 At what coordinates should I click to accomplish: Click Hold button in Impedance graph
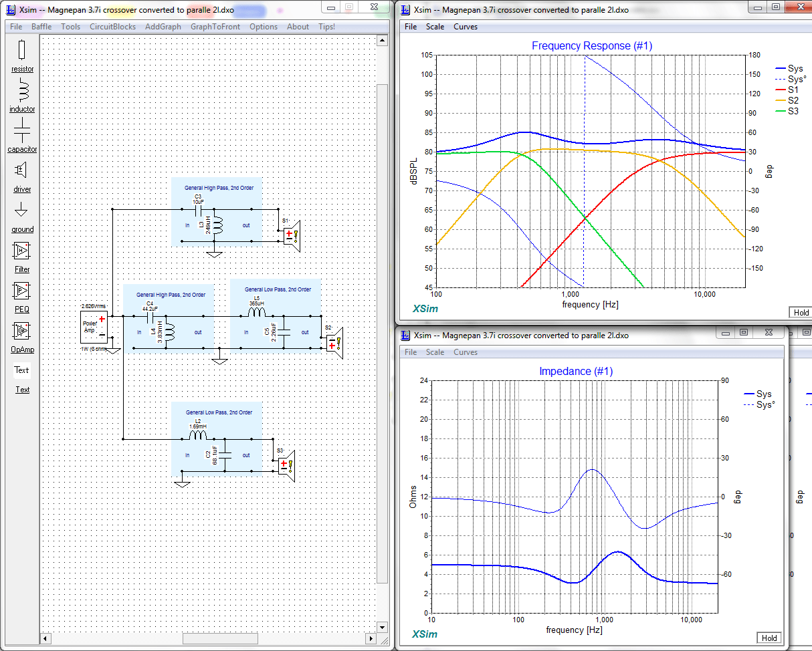[x=769, y=638]
